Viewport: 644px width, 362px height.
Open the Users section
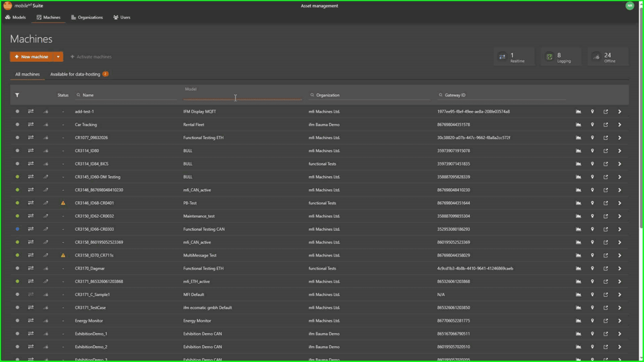point(122,17)
